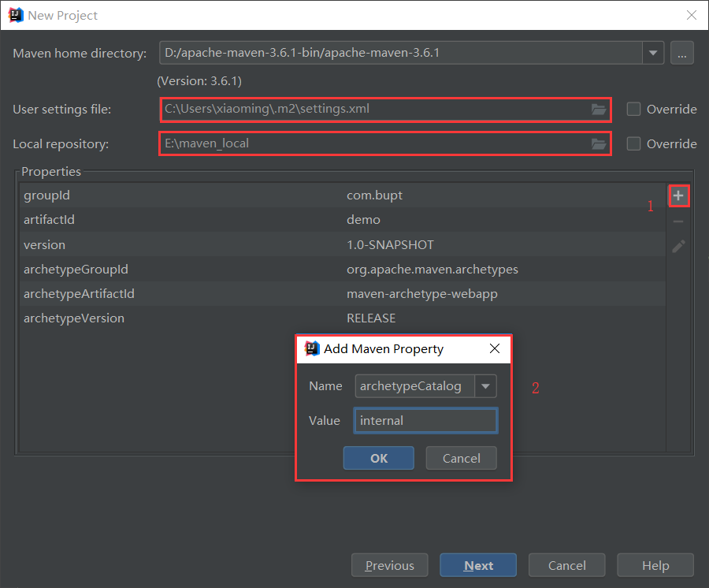Open folder browser for Local repository
The height and width of the screenshot is (588, 709).
[599, 143]
